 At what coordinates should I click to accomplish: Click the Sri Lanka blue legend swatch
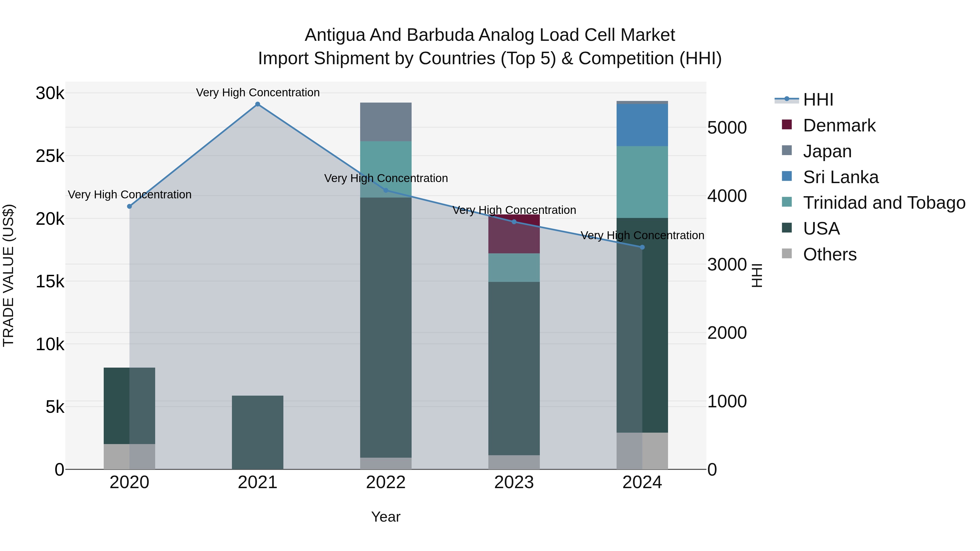pos(787,176)
